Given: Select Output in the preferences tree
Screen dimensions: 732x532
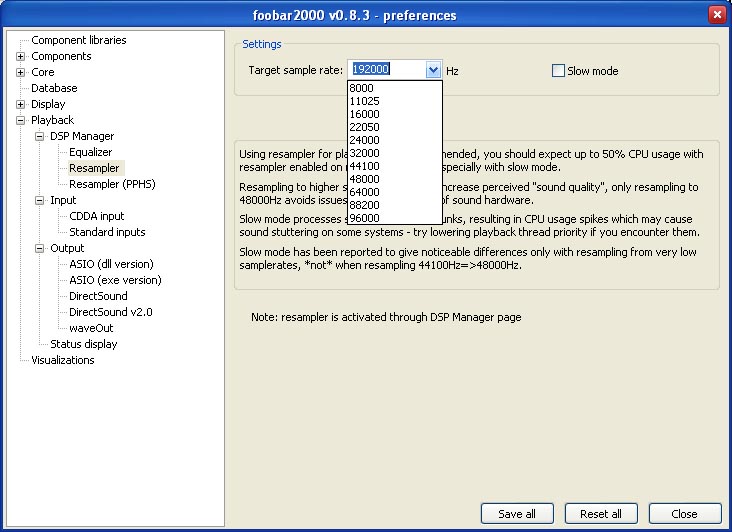Looking at the screenshot, I should (x=67, y=248).
